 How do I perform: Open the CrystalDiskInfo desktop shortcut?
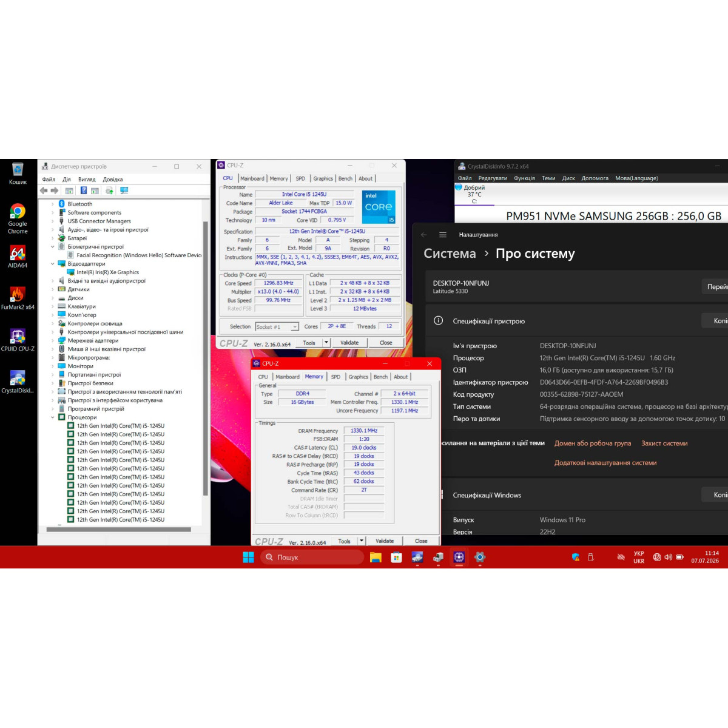pyautogui.click(x=18, y=382)
